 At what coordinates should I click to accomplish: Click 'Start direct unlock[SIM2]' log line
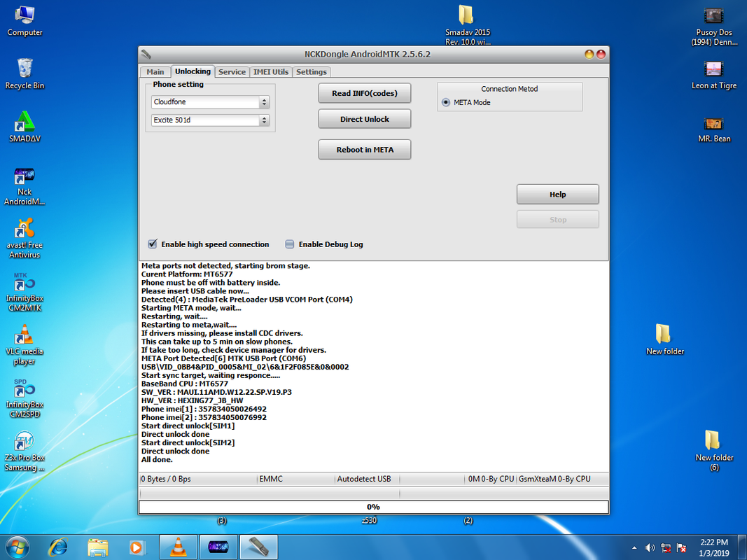(x=188, y=443)
